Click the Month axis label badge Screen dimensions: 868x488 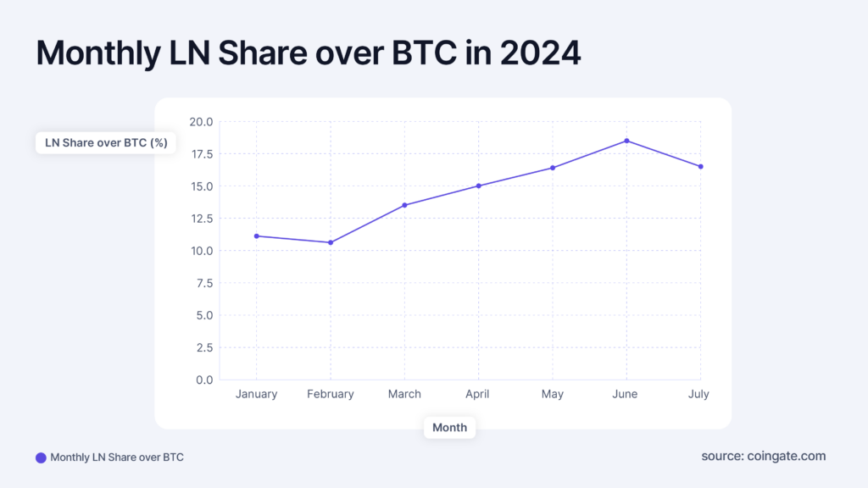(x=449, y=428)
